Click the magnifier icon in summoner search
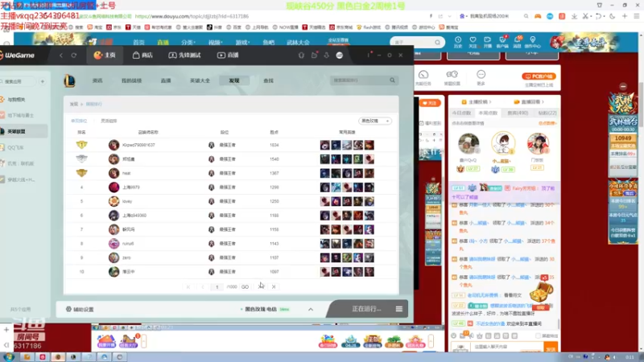 coord(392,80)
